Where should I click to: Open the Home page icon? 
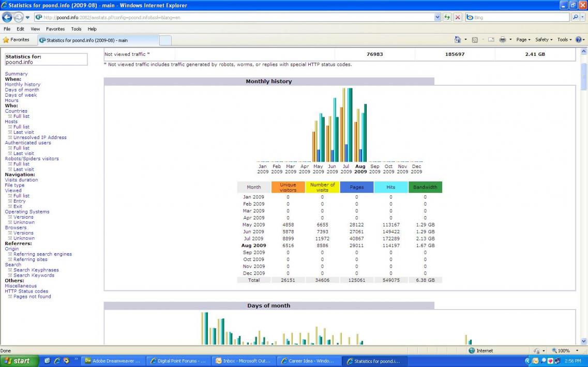457,40
